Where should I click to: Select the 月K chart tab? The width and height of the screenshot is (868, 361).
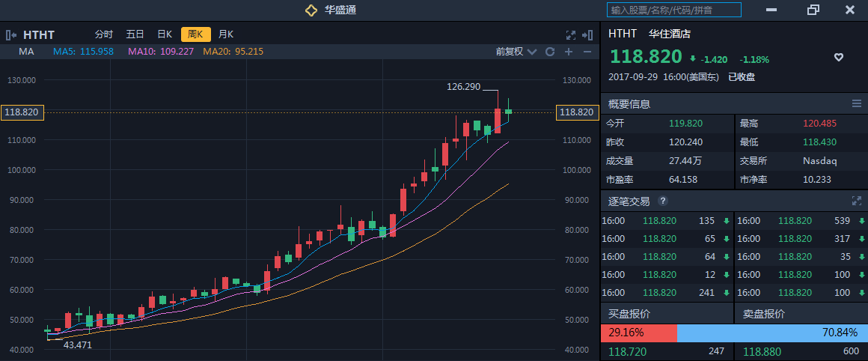pos(226,34)
